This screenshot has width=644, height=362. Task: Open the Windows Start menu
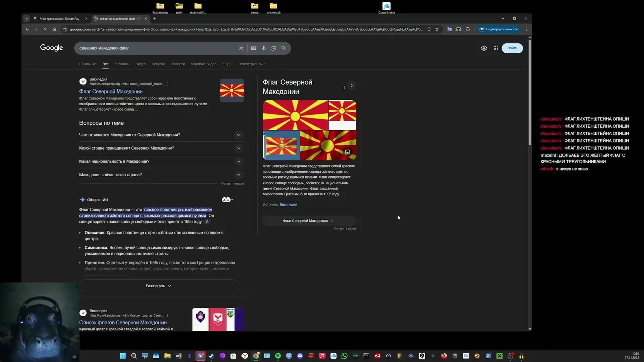point(123,356)
